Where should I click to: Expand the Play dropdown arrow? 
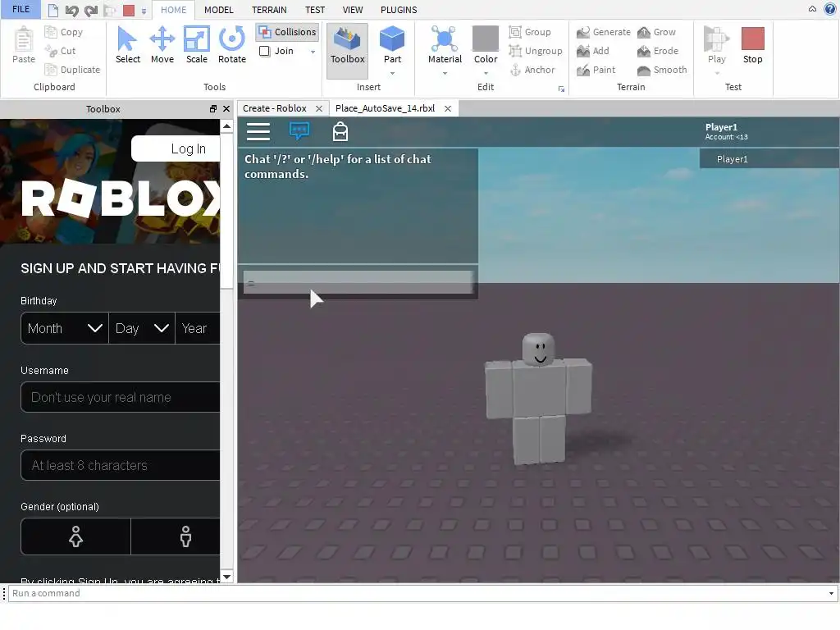click(x=717, y=73)
